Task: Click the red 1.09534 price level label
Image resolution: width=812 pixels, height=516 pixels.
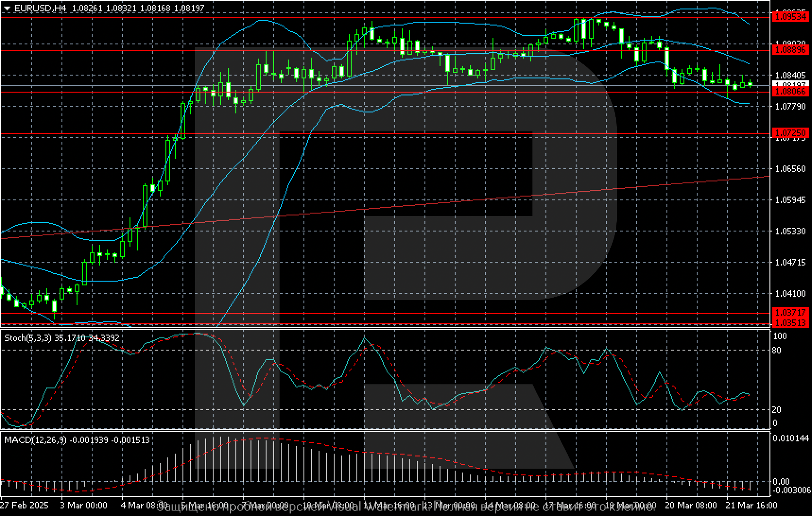Action: pyautogui.click(x=790, y=17)
